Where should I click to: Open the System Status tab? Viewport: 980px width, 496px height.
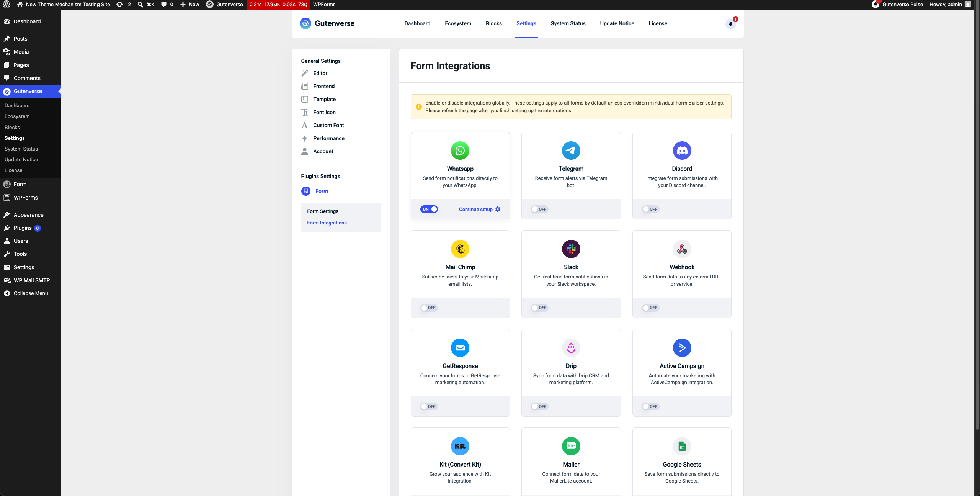[568, 23]
